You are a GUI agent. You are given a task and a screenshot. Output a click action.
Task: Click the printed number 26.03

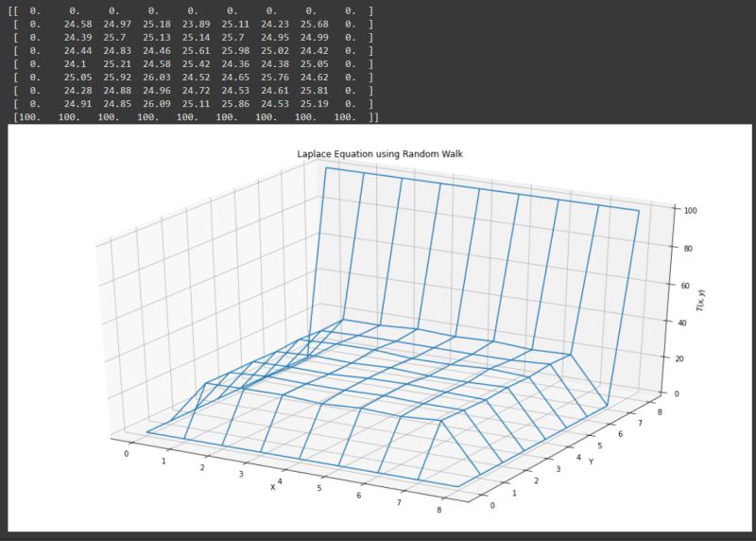click(157, 78)
